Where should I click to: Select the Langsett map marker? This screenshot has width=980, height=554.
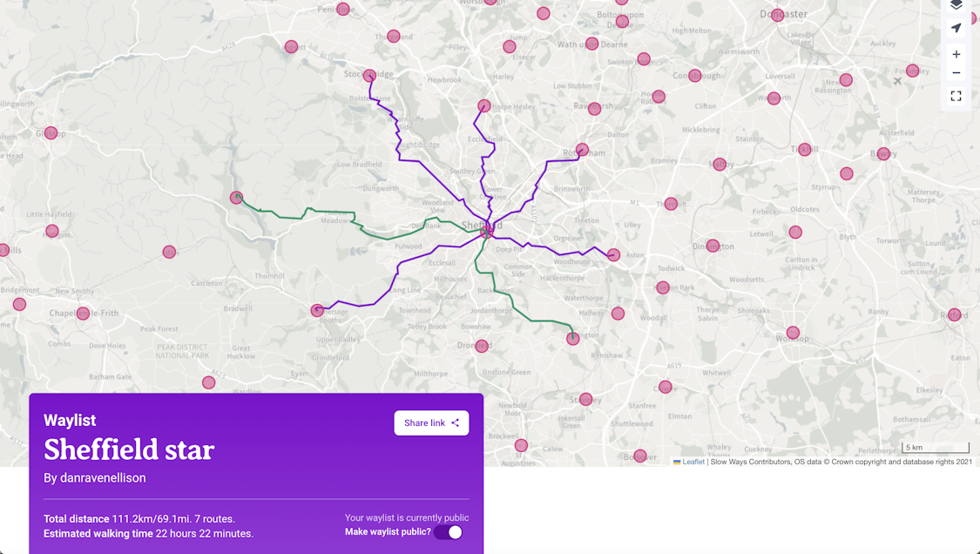tap(291, 46)
